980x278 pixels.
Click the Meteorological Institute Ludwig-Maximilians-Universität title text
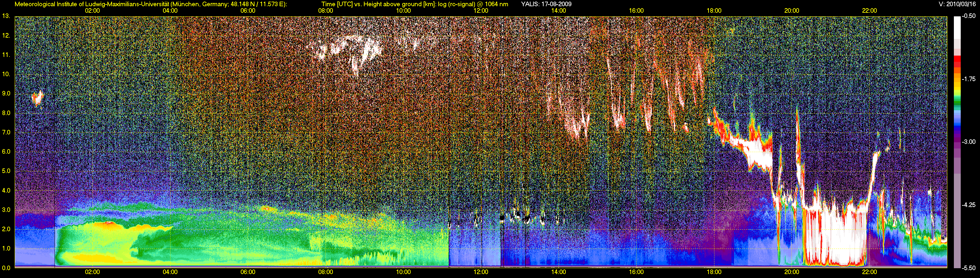[x=151, y=4]
